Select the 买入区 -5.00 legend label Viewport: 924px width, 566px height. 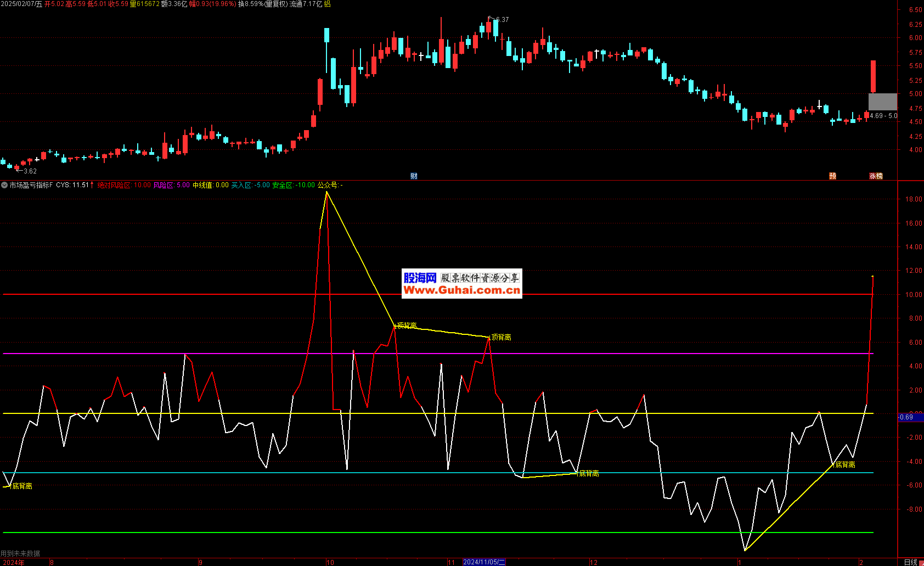250,186
